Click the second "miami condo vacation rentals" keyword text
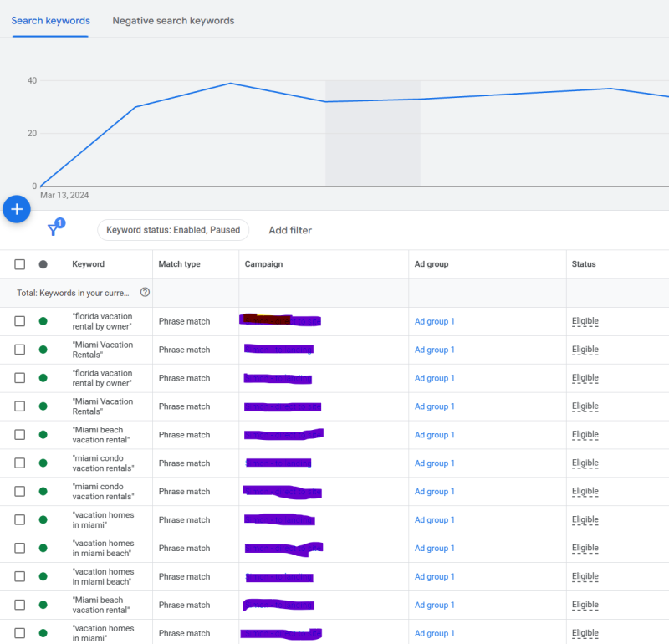The width and height of the screenshot is (669, 644). pyautogui.click(x=103, y=492)
